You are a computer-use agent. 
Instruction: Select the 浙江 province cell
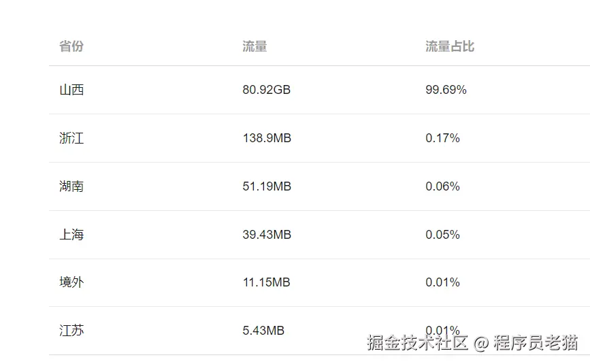(x=71, y=138)
